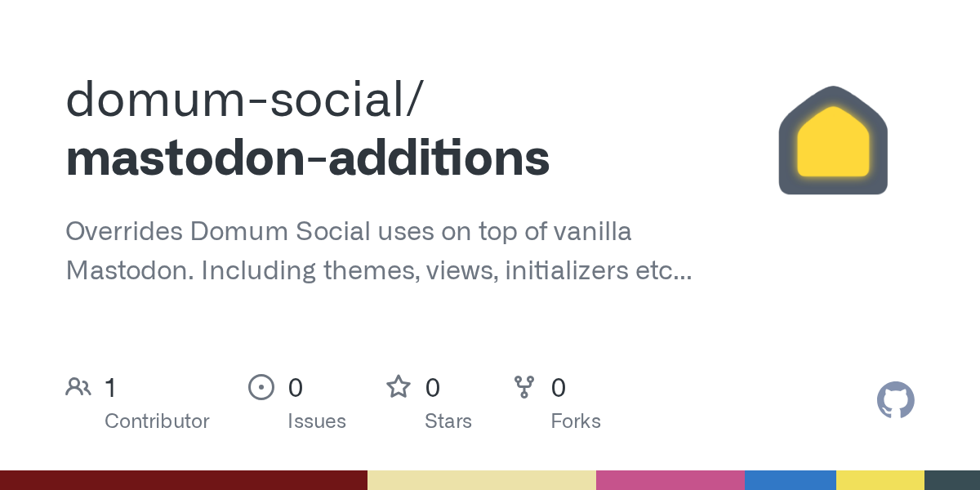Click the fork icon
The image size is (980, 490).
[523, 387]
